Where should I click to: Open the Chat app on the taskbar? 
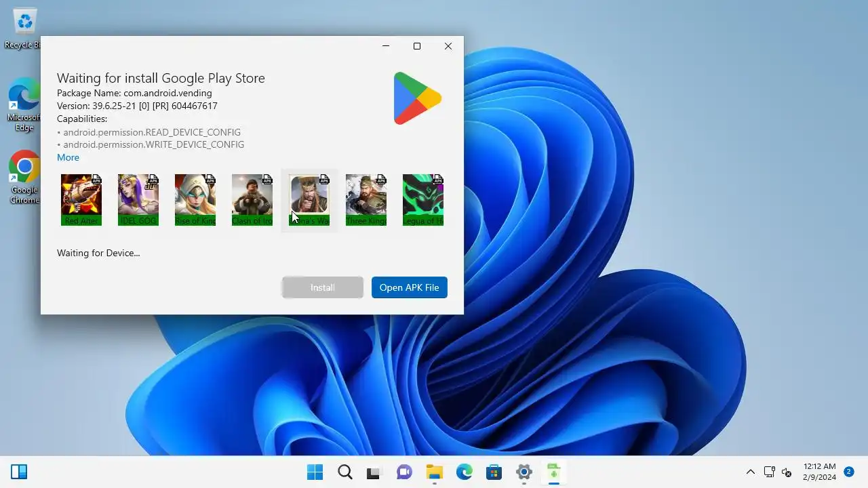404,472
